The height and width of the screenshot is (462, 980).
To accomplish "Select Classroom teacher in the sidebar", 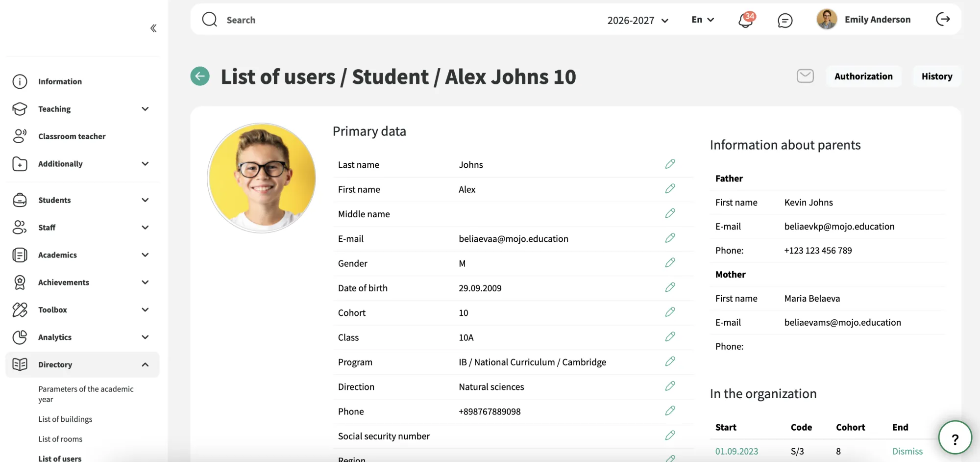I will 72,136.
